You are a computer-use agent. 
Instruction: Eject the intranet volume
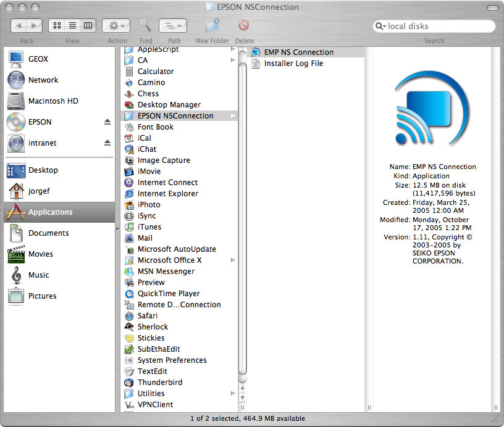(x=107, y=143)
